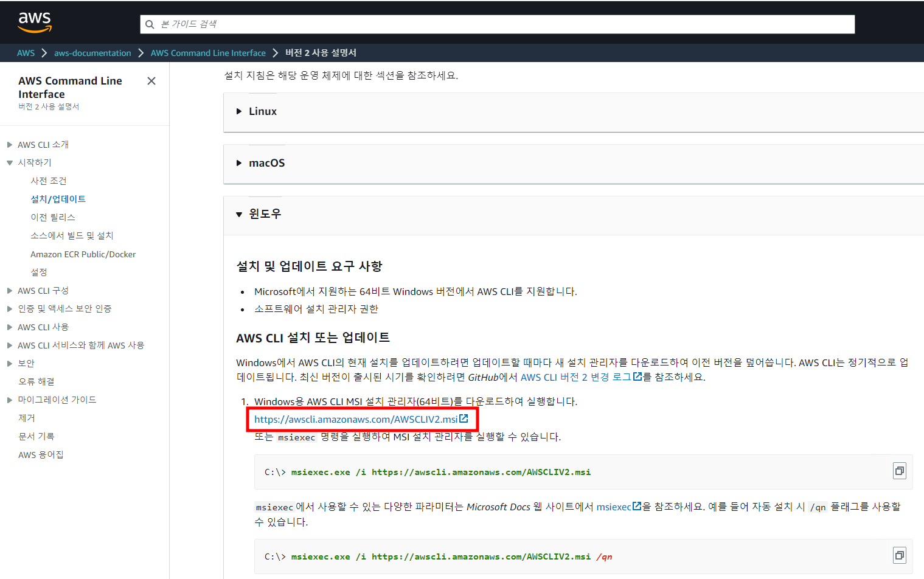The height and width of the screenshot is (579, 924).
Task: Open 사전 조건 page
Action: pyautogui.click(x=49, y=181)
